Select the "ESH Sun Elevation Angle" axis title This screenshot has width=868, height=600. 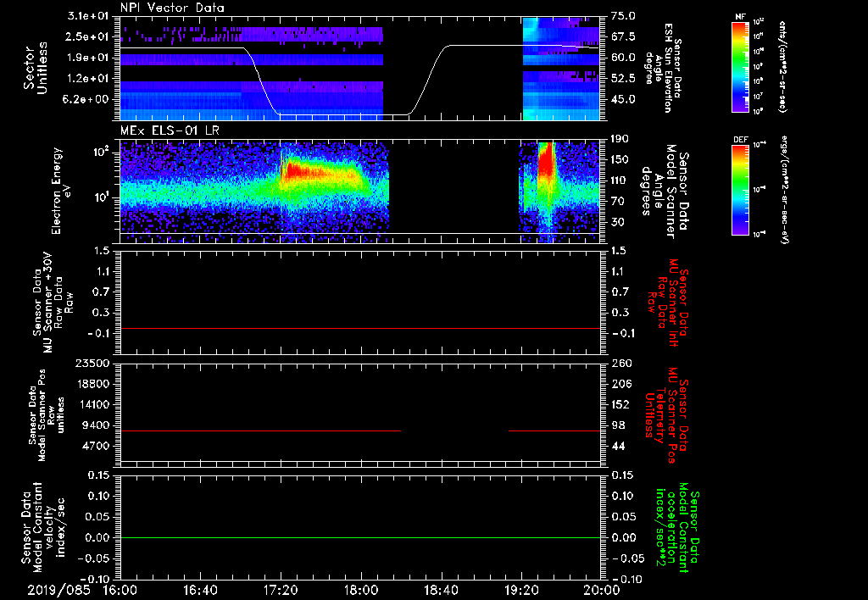click(663, 68)
